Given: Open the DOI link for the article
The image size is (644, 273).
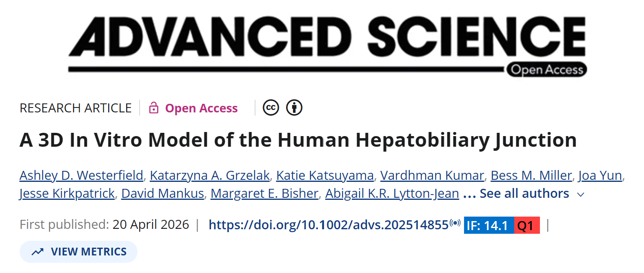Looking at the screenshot, I should (x=329, y=225).
